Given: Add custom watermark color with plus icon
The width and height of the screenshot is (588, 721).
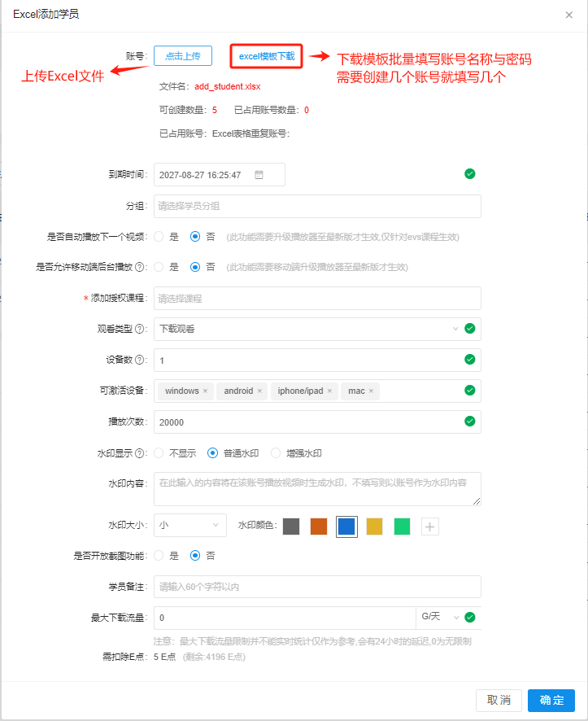Looking at the screenshot, I should point(430,527).
